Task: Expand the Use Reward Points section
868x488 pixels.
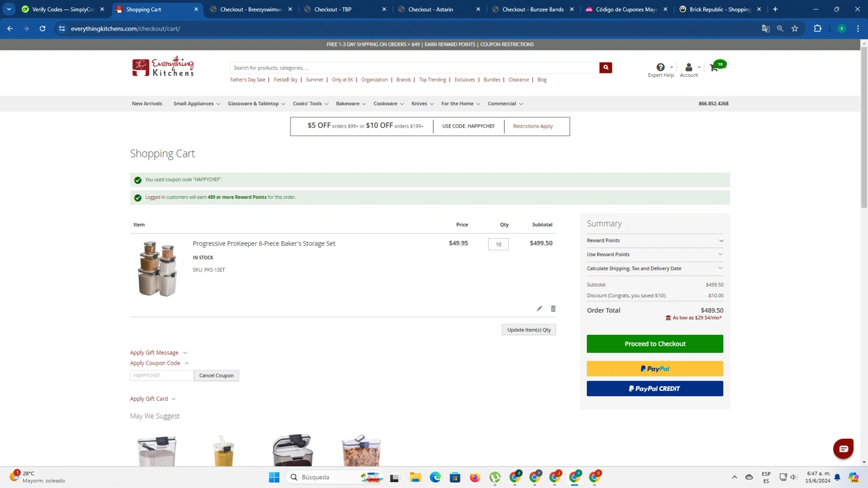Action: (655, 254)
